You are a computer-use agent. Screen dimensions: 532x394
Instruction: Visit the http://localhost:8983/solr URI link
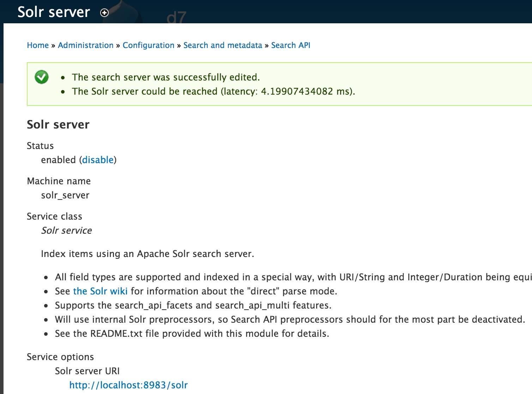(128, 385)
